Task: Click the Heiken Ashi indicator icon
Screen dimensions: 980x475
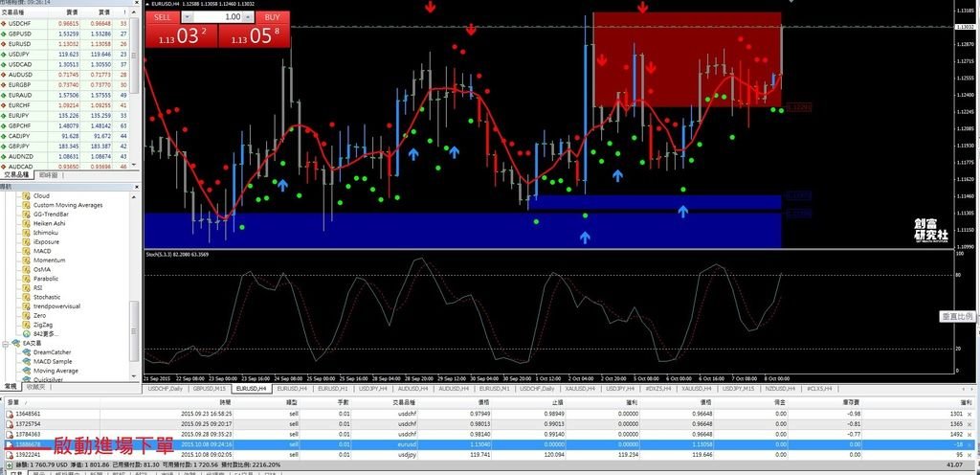Action: click(26, 223)
